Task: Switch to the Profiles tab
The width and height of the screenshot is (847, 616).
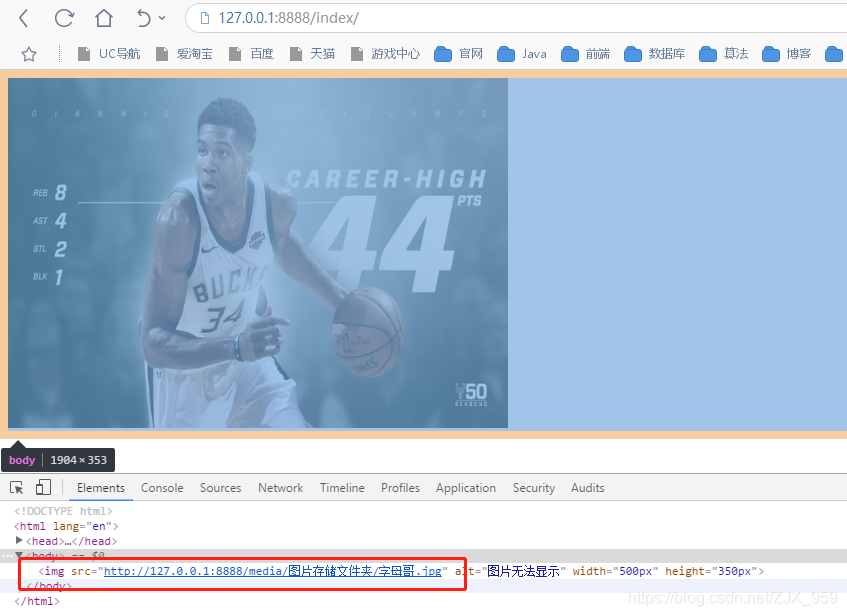Action: coord(400,488)
